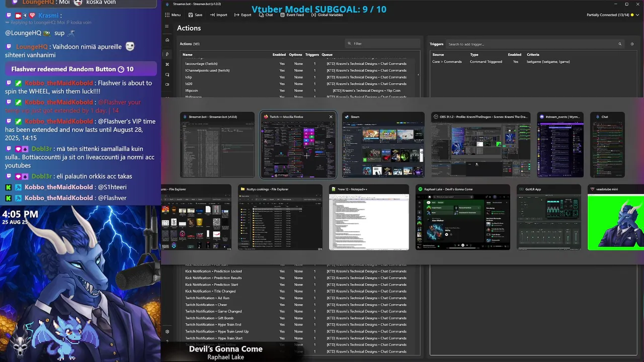Image resolution: width=644 pixels, height=362 pixels.
Task: Click the Actions Filter field
Action: pos(382,44)
